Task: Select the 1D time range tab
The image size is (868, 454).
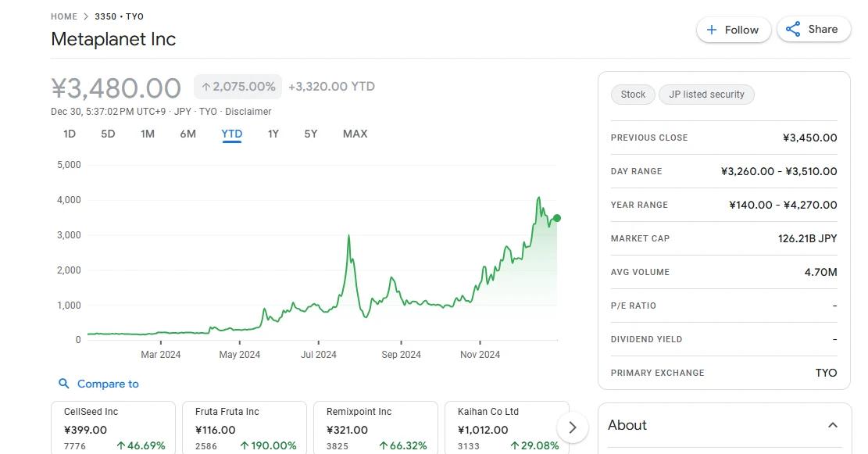Action: 70,134
